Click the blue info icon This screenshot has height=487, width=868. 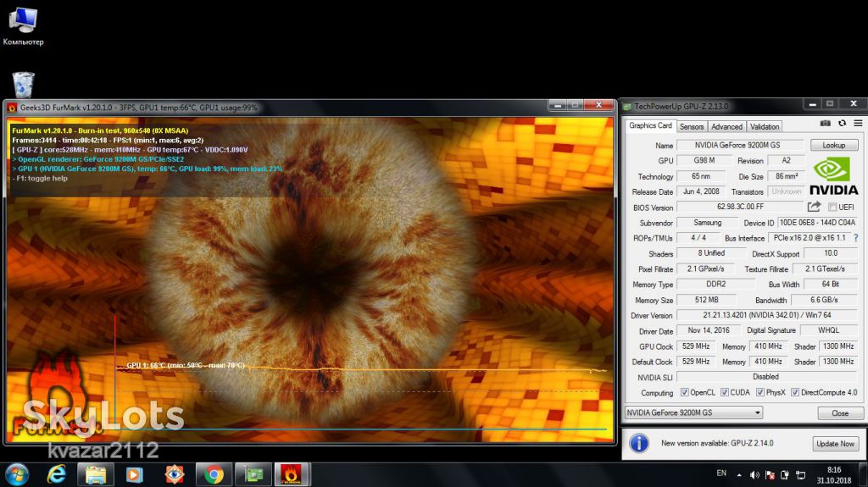[639, 443]
